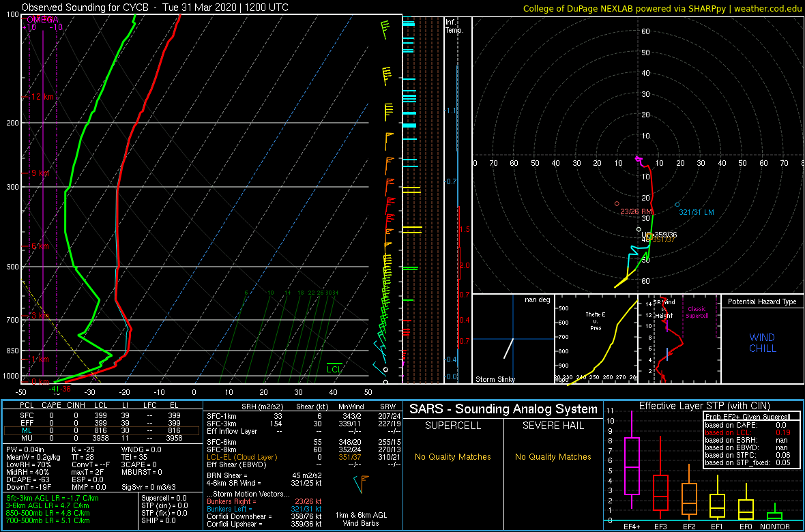
Task: Click the Theta-E v. Pres plot label
Action: 596,321
